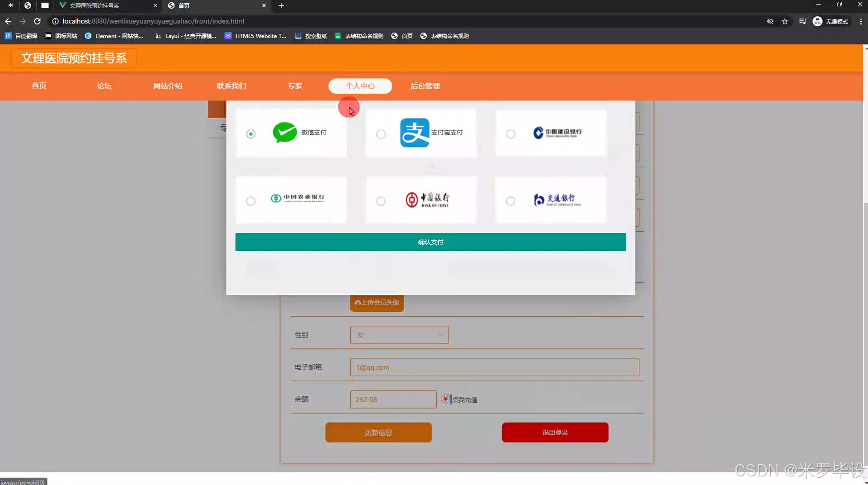Image resolution: width=868 pixels, height=485 pixels.
Task: Open the 论坛 navigation item
Action: (x=104, y=86)
